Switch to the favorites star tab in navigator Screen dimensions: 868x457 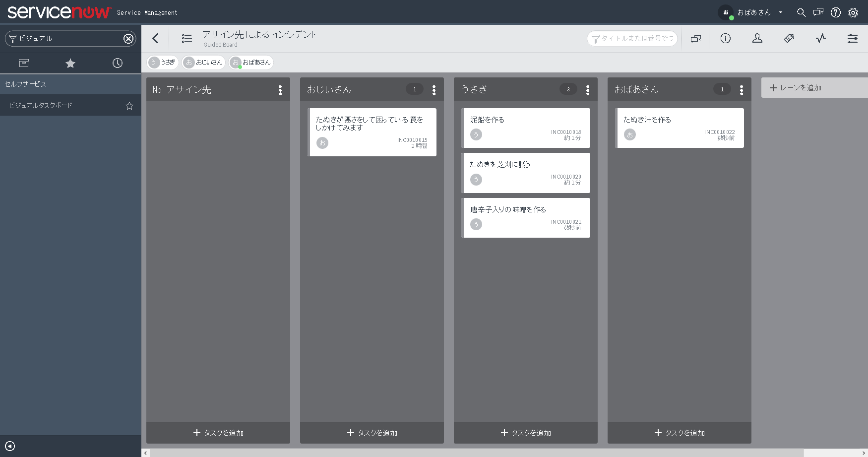pyautogui.click(x=70, y=63)
